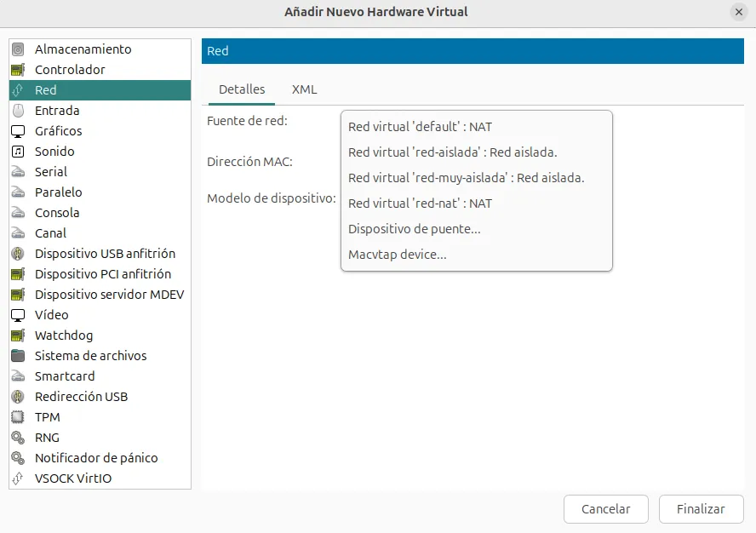Select the Sistema de archivos folder icon
756x533 pixels.
(x=18, y=356)
